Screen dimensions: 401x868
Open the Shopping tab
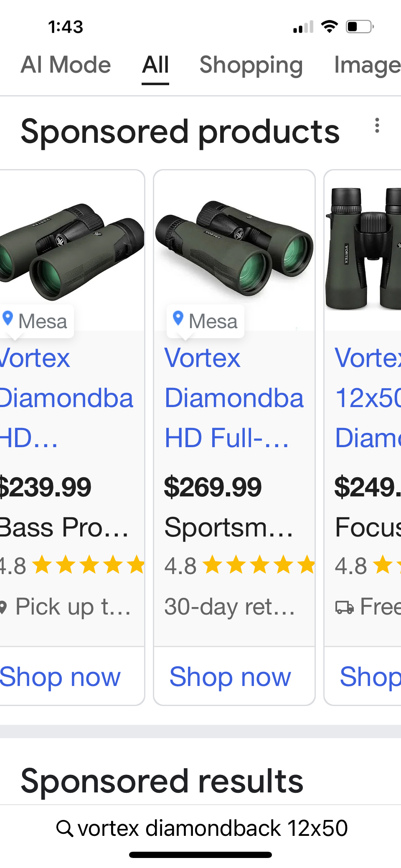click(251, 65)
